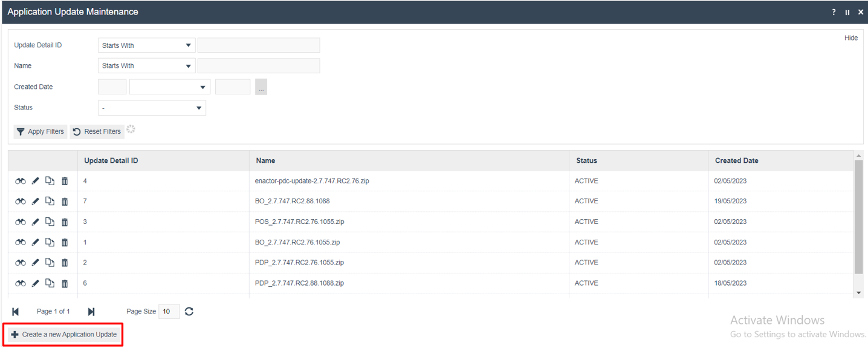Screen dimensions: 868x348
Task: Copy the POS_2.7.747.RC2.76.1055.zip entry
Action: click(x=50, y=222)
